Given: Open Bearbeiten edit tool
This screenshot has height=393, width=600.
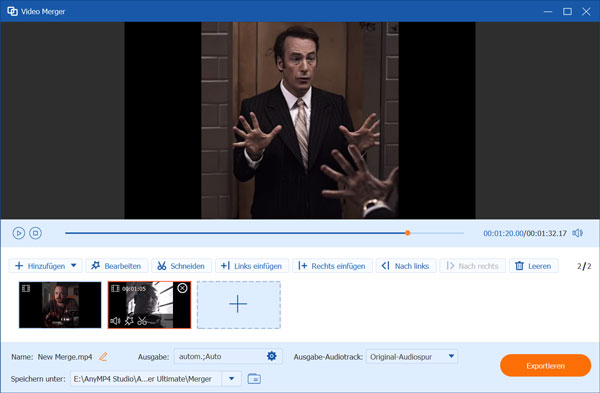Looking at the screenshot, I should tap(116, 266).
